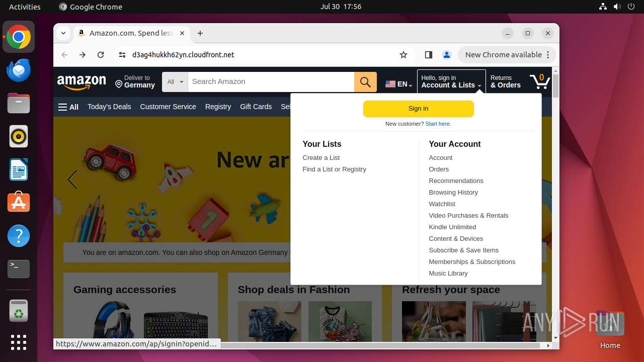Open Files manager in the dock
The height and width of the screenshot is (362, 644).
(19, 104)
